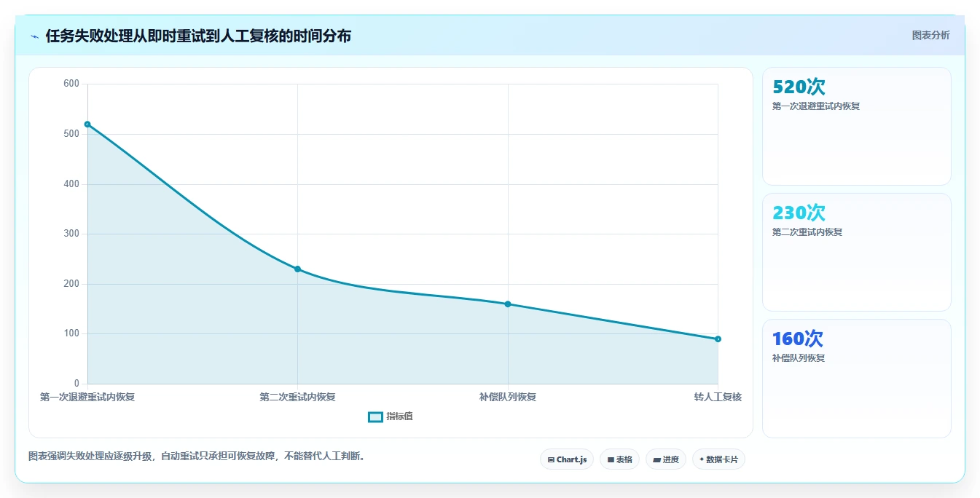Click the y-axis value 400
Image resolution: width=980 pixels, height=498 pixels.
coord(71,184)
